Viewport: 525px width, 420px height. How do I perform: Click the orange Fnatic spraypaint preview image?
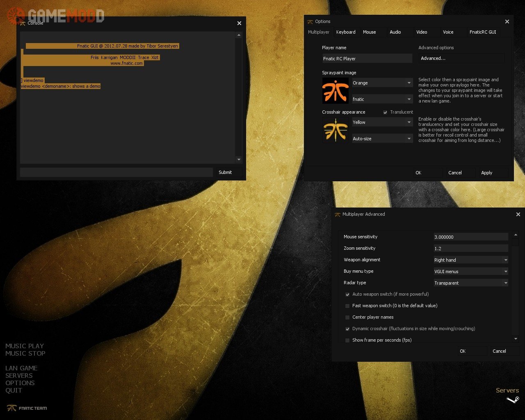tap(335, 91)
